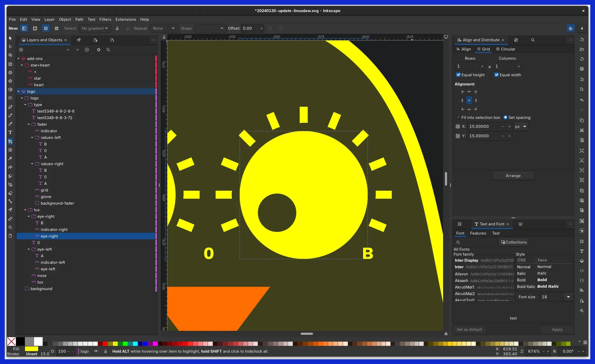Select the Node editing tool
The width and height of the screenshot is (595, 364).
(x=11, y=47)
